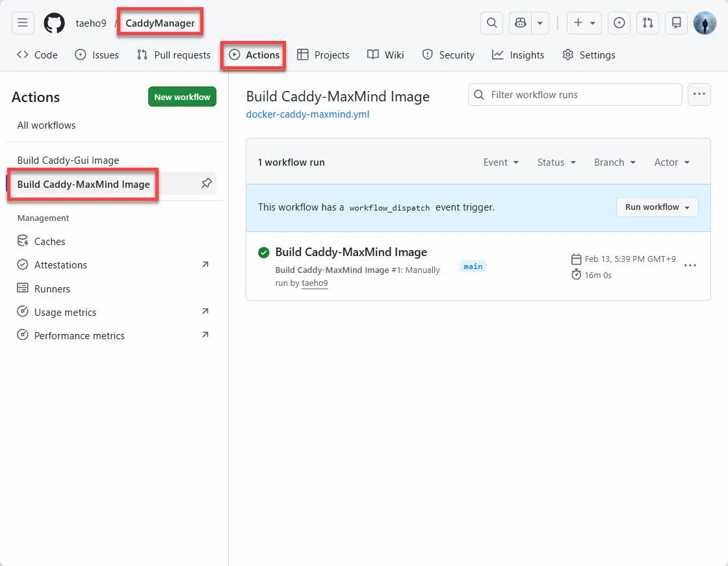Screen dimensions: 728x566
Task: Click the Attestations badge icon
Action: (x=23, y=264)
